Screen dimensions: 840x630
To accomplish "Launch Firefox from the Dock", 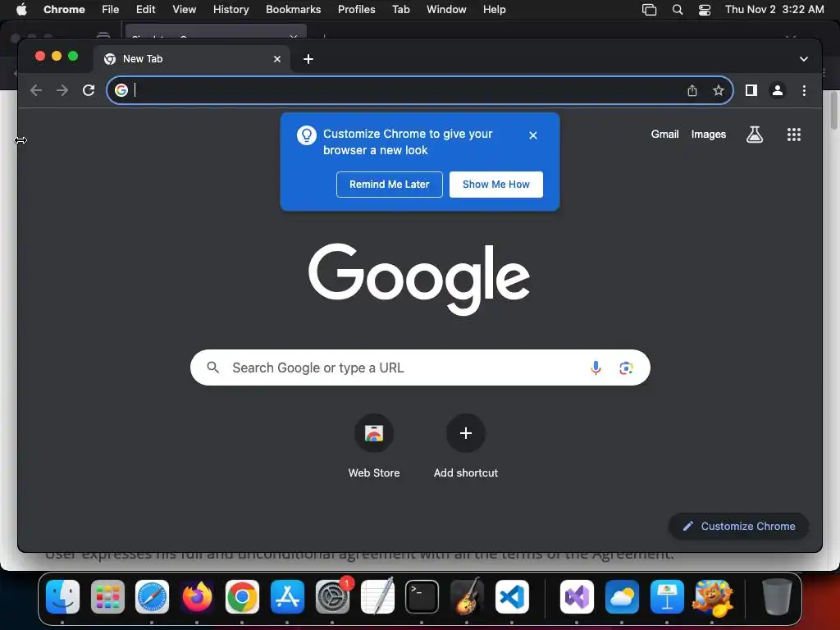I will (x=197, y=597).
